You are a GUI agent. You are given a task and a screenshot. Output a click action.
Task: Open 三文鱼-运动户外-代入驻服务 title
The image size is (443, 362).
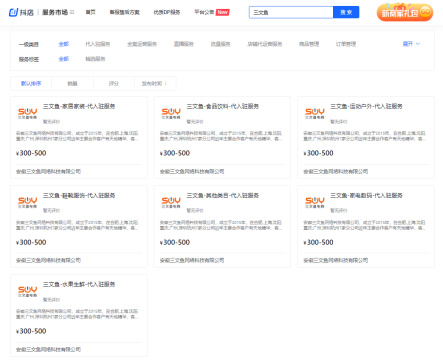(x=366, y=106)
